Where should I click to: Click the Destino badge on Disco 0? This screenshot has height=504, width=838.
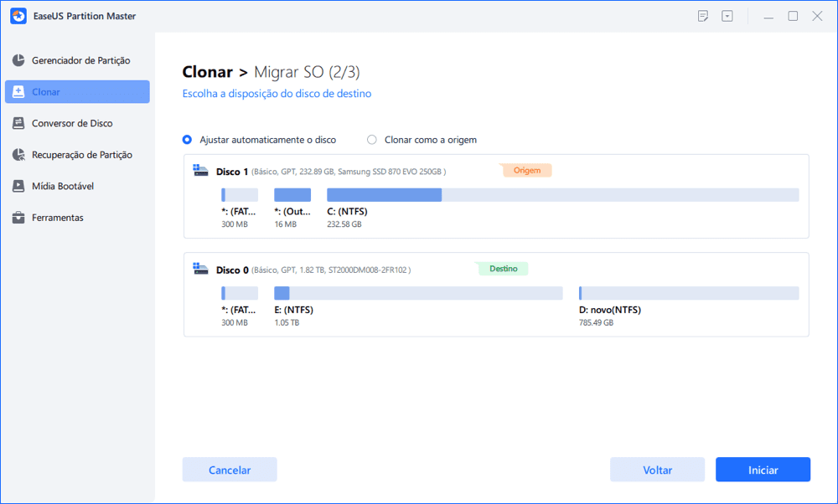[x=503, y=269]
